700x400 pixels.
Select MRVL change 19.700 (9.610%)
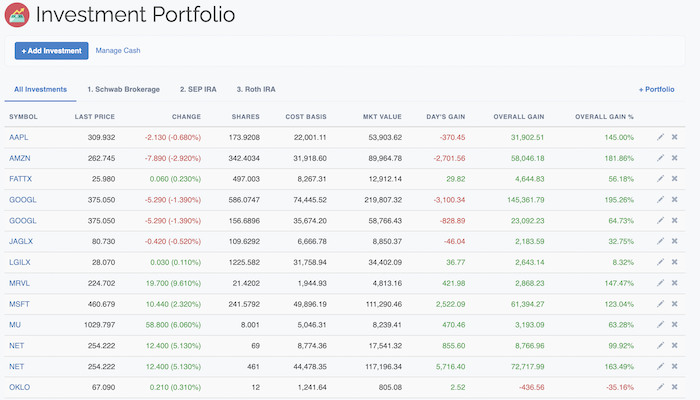173,283
